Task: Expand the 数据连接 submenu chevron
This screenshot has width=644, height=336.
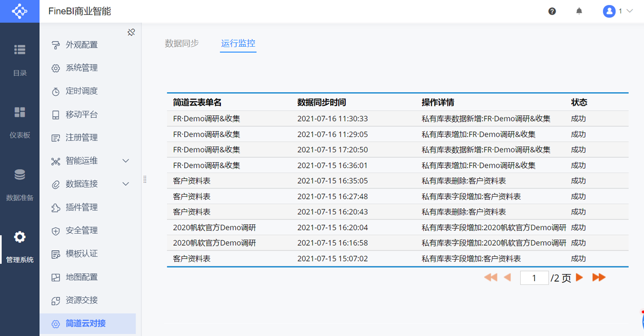Action: click(126, 184)
